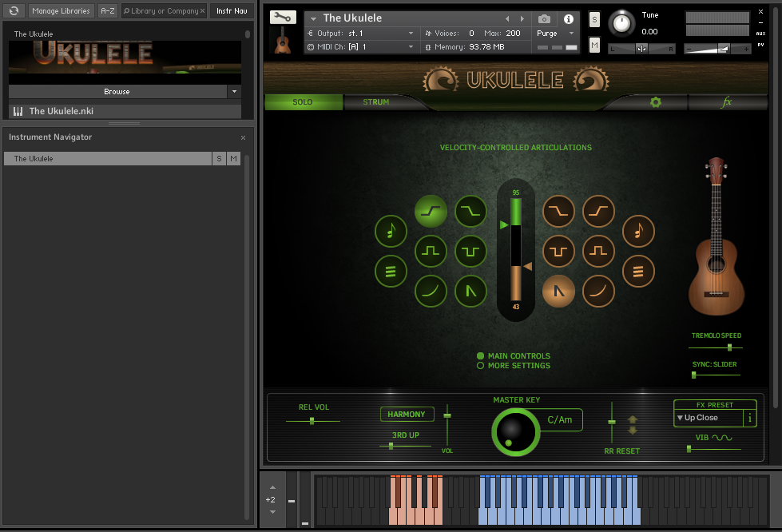
Task: Shift keyboard octave down arrow
Action: tap(272, 512)
